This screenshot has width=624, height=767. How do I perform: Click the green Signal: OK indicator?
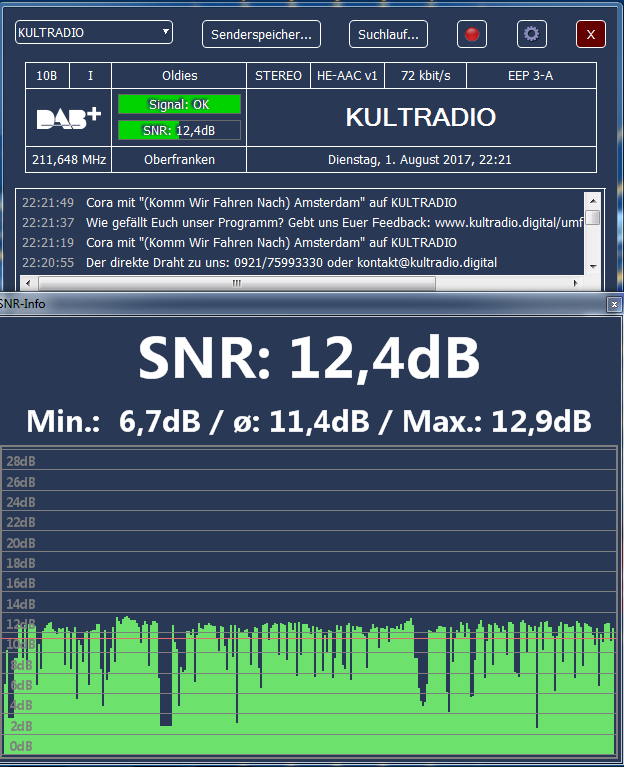click(x=179, y=105)
